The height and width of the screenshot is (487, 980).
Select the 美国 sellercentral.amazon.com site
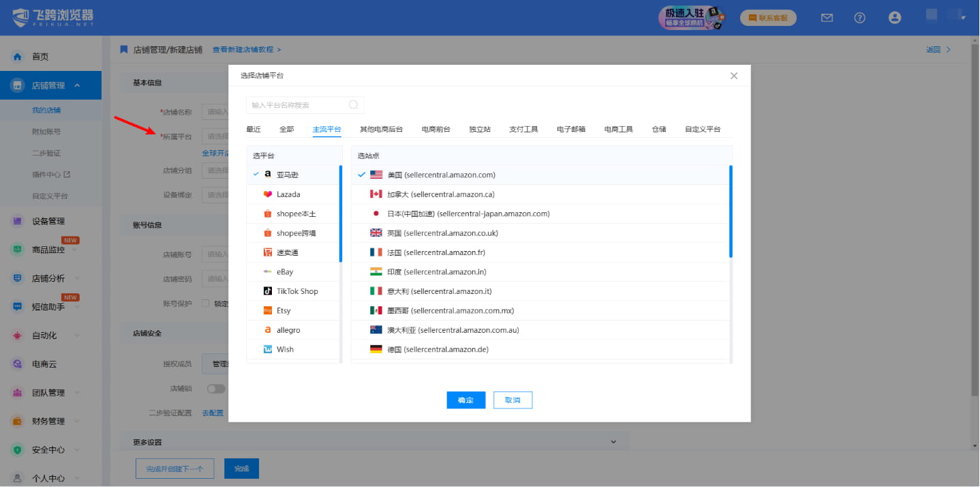[441, 175]
